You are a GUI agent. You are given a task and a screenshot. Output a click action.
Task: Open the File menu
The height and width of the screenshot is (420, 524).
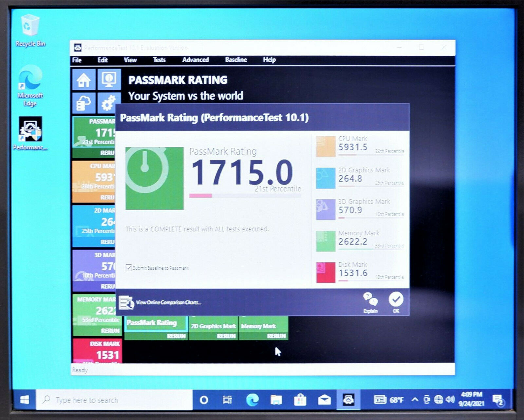tap(77, 60)
